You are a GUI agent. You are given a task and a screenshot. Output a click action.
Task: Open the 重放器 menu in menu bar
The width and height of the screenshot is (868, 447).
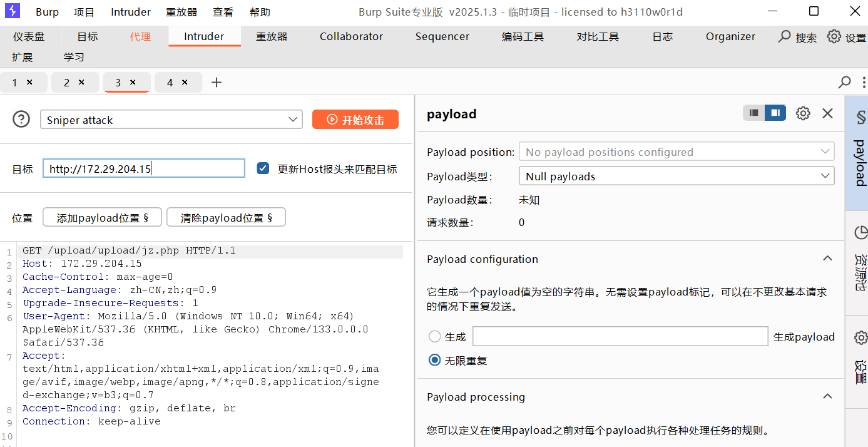click(x=181, y=12)
